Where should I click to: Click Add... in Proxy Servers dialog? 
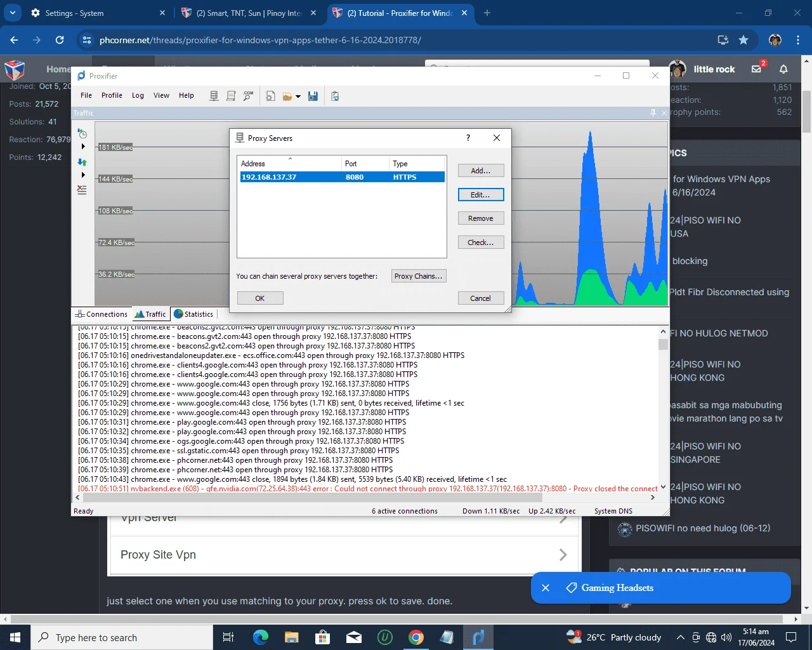point(481,171)
